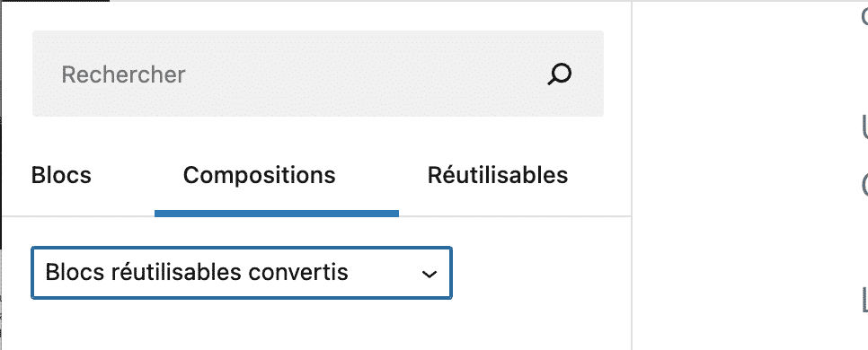Image resolution: width=868 pixels, height=350 pixels.
Task: Focus the block search box placeholder text
Action: [123, 74]
